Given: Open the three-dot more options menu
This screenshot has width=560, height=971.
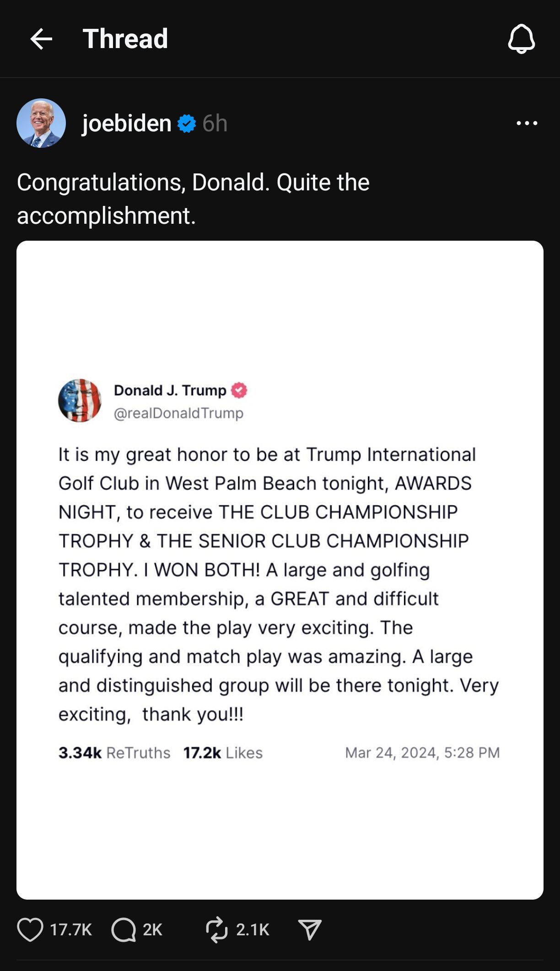Looking at the screenshot, I should 527,123.
